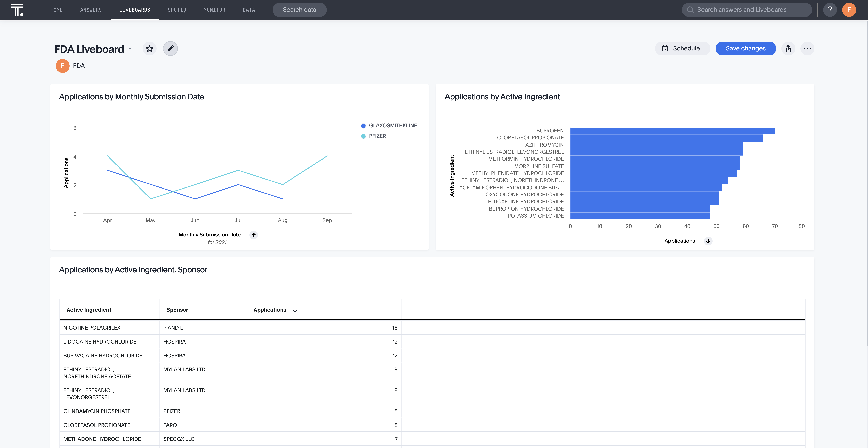Open the Answers tab
Image resolution: width=868 pixels, height=448 pixels.
point(91,10)
